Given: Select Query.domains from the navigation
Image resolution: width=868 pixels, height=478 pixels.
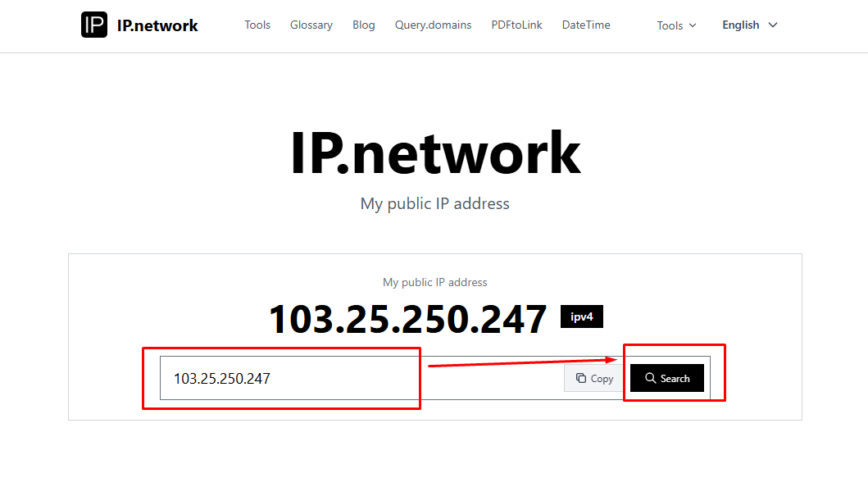Looking at the screenshot, I should click(433, 25).
